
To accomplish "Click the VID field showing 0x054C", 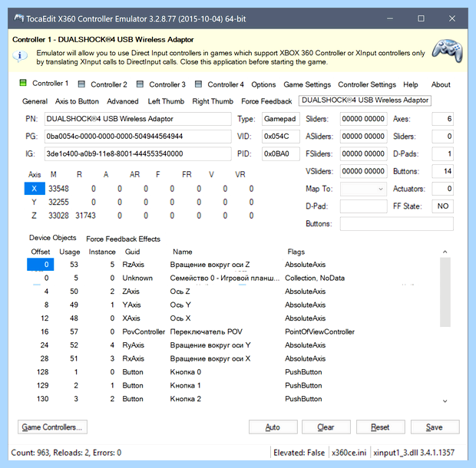I will pyautogui.click(x=281, y=137).
